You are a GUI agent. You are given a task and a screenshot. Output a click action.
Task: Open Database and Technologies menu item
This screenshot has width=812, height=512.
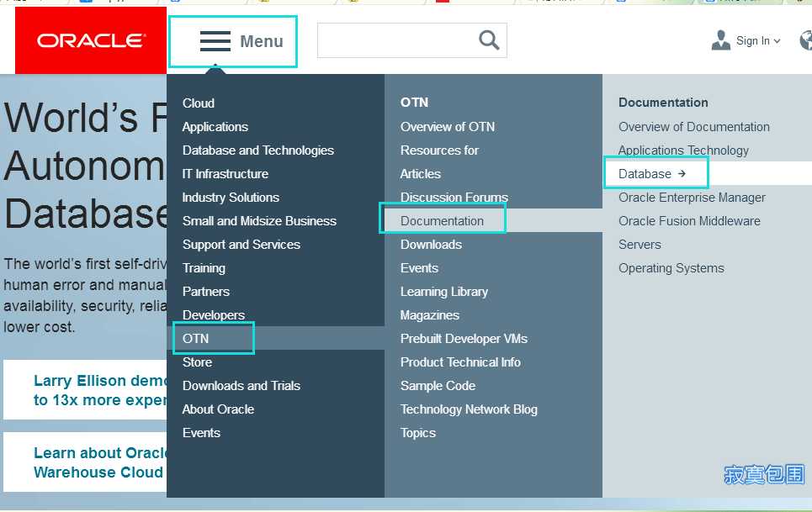257,150
